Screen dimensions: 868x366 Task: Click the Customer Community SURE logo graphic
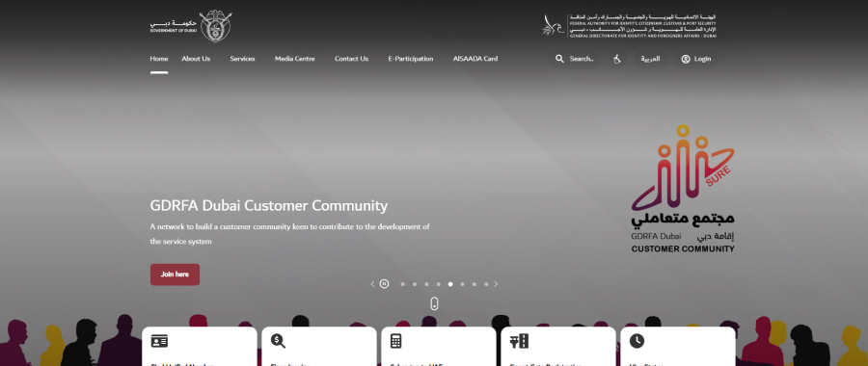[683, 189]
